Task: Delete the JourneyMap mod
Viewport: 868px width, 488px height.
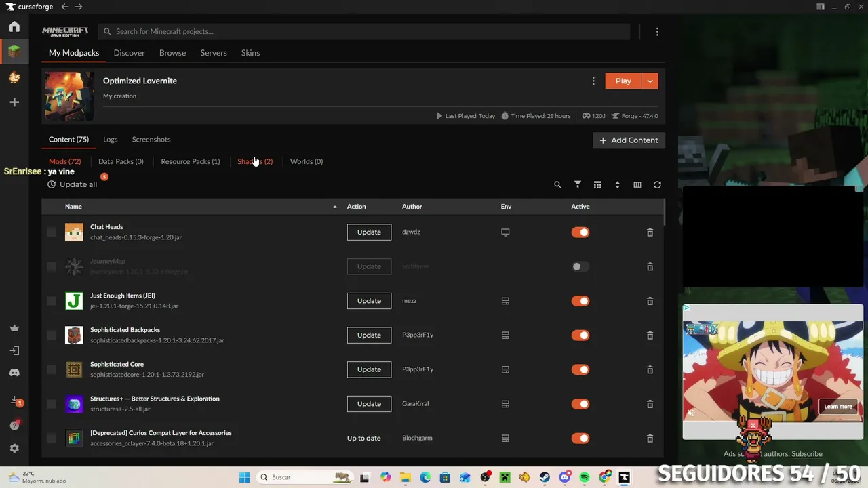Action: [x=650, y=266]
